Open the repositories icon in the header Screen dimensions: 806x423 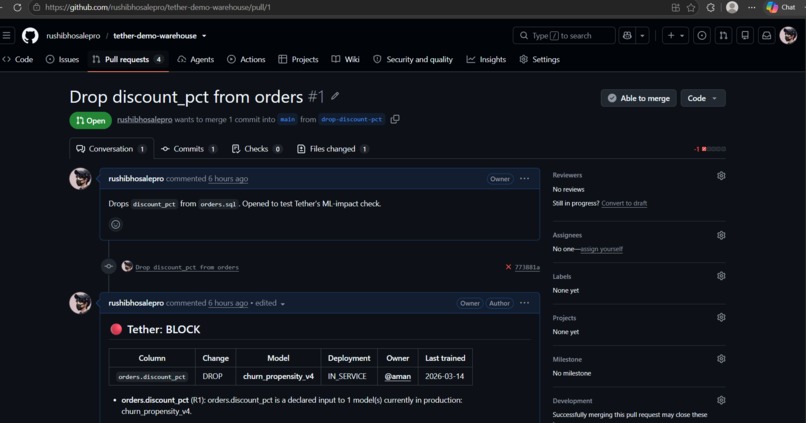[745, 35]
